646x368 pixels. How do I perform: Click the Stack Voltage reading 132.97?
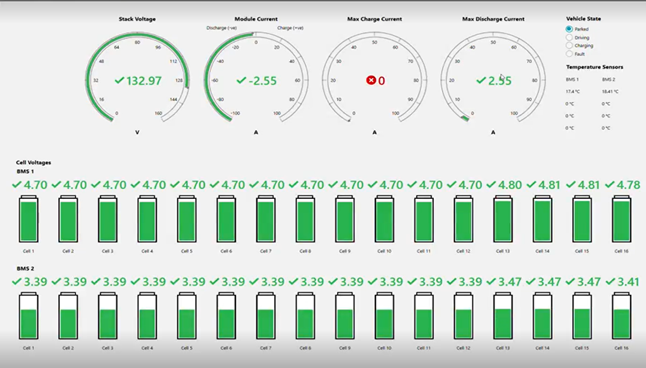click(144, 80)
